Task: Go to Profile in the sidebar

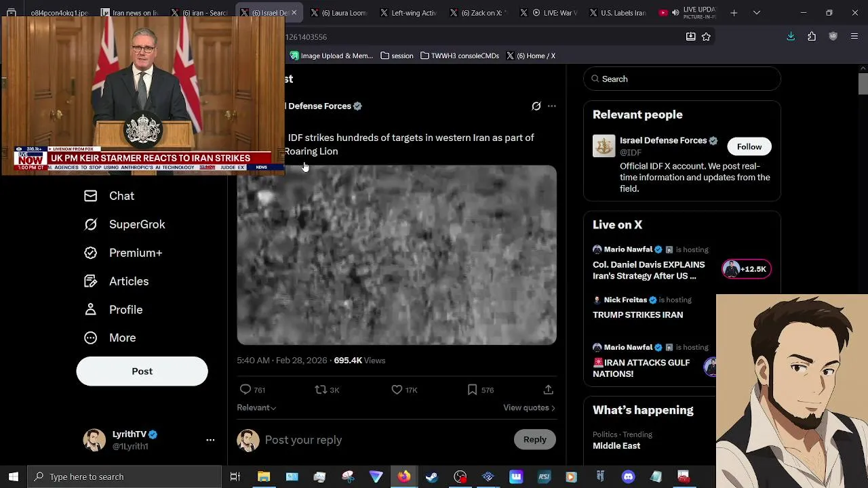Action: click(x=113, y=310)
